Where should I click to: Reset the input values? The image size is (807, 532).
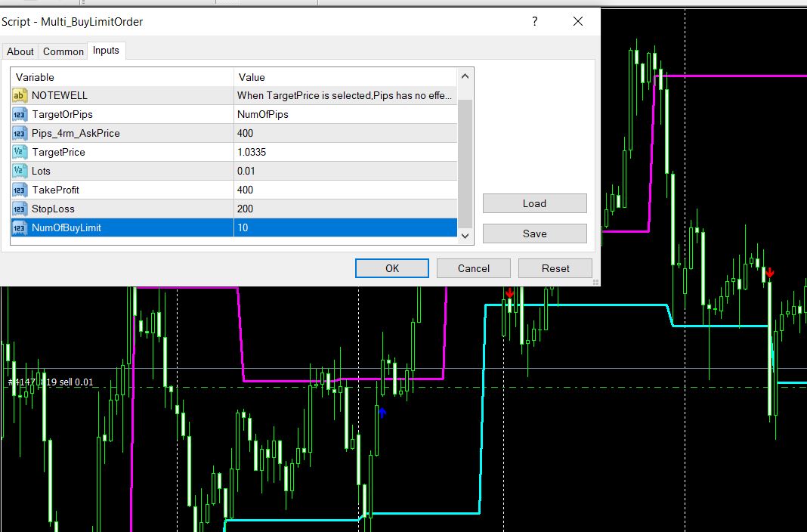(555, 268)
